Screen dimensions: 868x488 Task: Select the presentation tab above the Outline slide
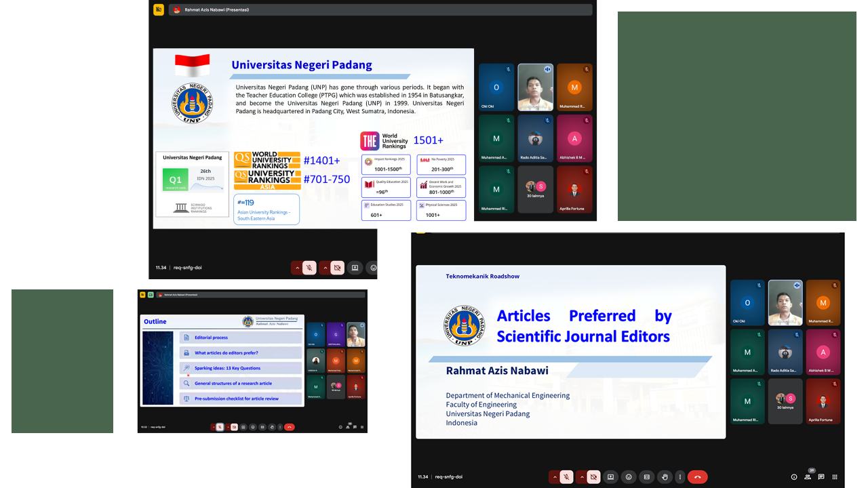tap(180, 295)
